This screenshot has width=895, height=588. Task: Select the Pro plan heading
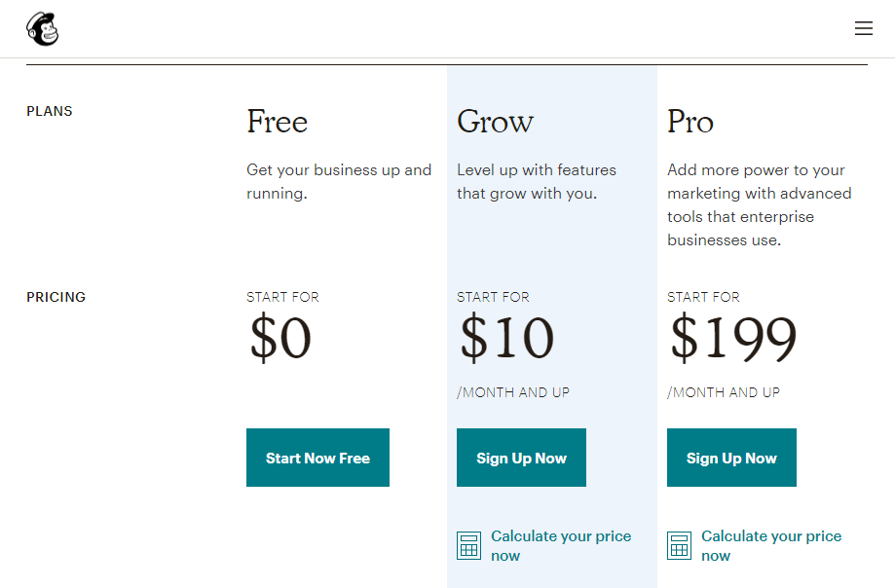[x=690, y=122]
